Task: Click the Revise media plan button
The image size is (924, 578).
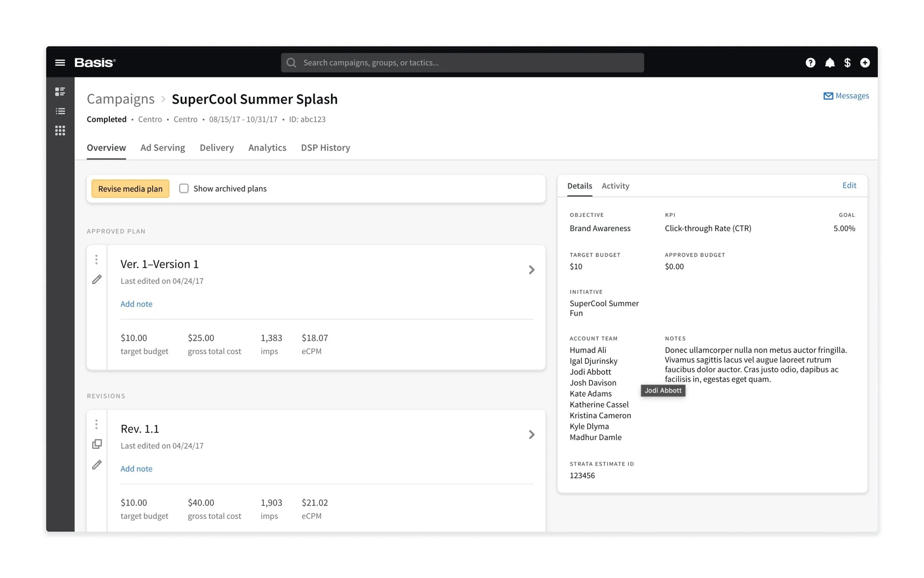Action: click(130, 189)
